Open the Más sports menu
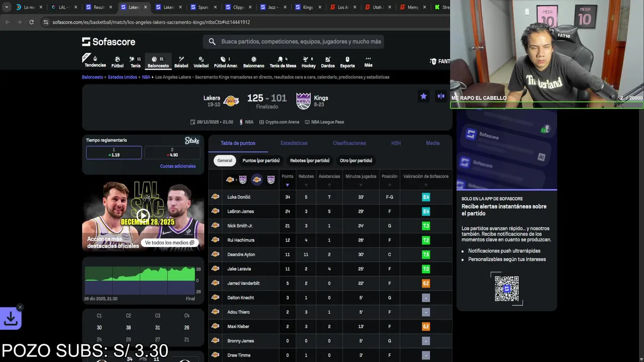Viewport: 644px width, 362px height. tap(368, 62)
